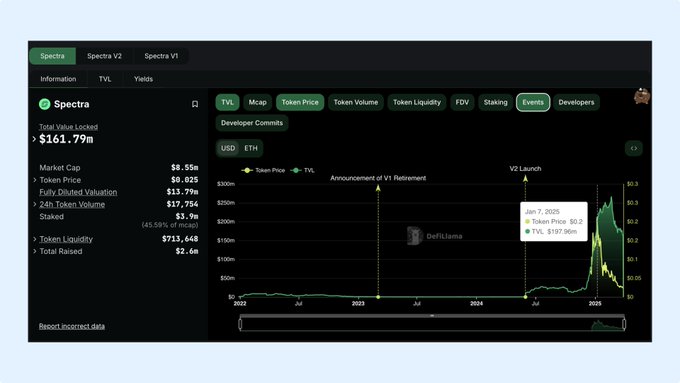Click the V2 Launch label
The image size is (680, 383).
[x=525, y=169]
